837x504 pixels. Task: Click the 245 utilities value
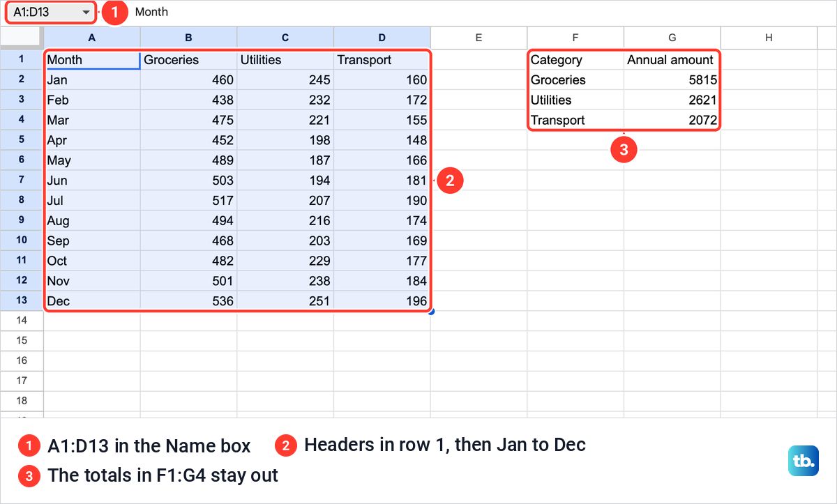click(285, 80)
